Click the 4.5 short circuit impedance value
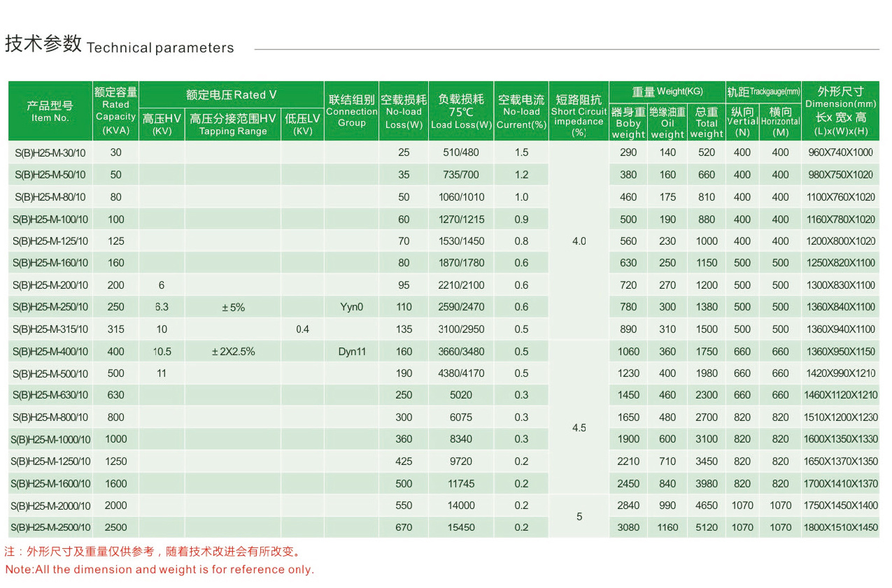892x588 pixels. (579, 428)
